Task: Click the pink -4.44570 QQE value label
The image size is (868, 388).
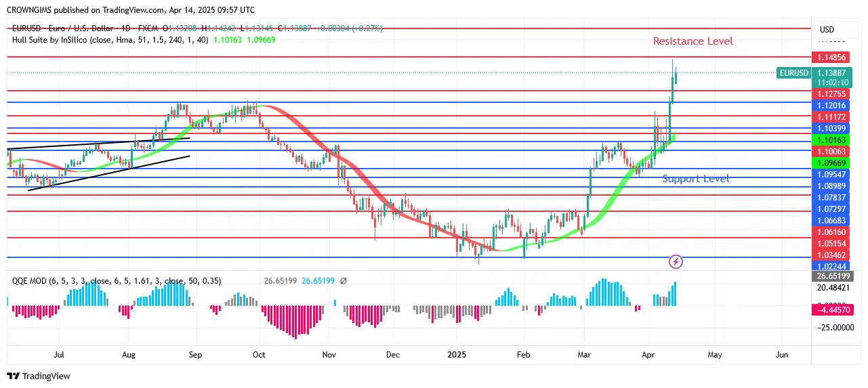Action: [x=831, y=309]
